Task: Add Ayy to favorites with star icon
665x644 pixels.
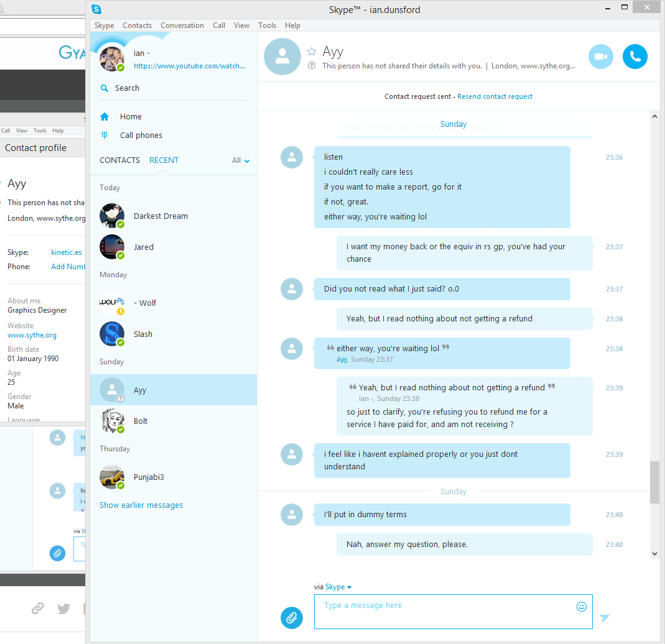Action: pos(312,52)
